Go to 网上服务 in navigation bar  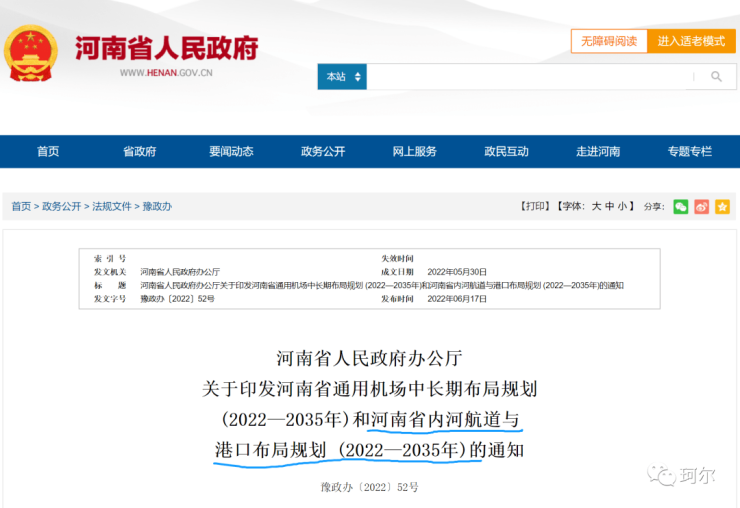coord(414,152)
